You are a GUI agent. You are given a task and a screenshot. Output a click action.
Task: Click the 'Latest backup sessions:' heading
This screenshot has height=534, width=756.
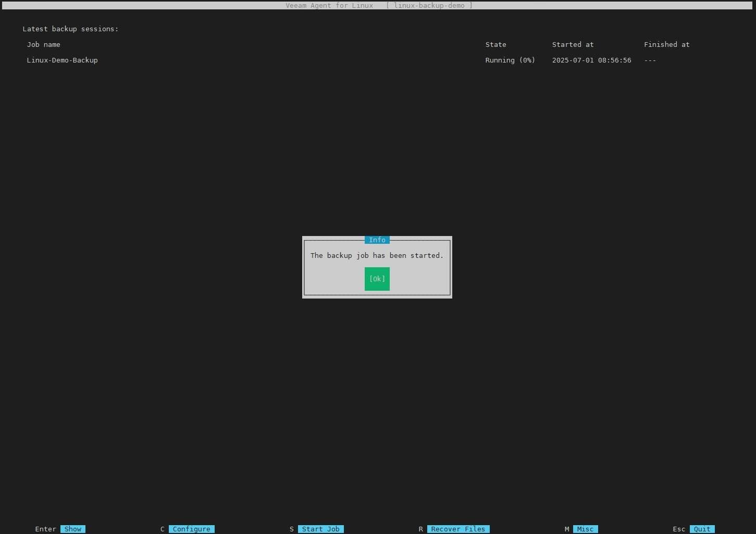pos(71,29)
